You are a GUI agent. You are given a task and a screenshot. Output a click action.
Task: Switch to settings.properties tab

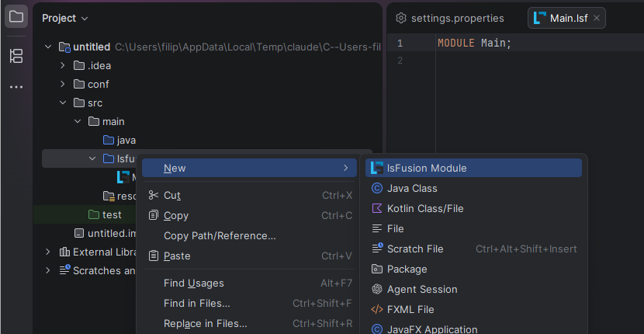point(450,18)
